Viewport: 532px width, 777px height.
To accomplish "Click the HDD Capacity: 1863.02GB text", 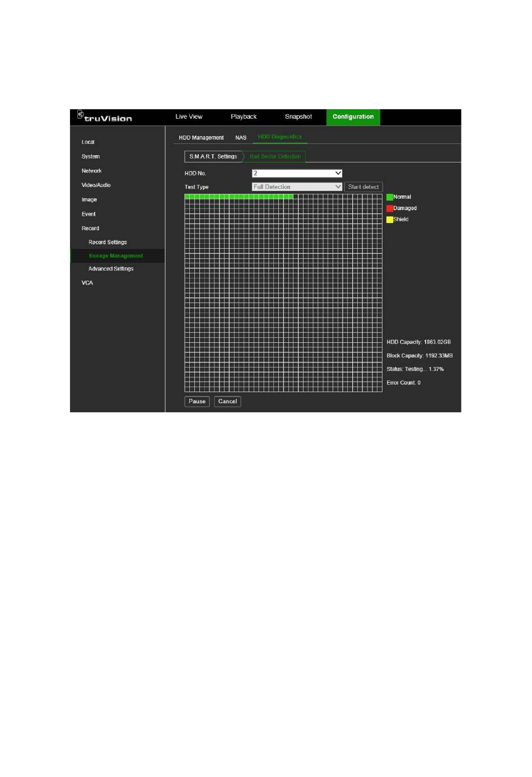I will [419, 342].
